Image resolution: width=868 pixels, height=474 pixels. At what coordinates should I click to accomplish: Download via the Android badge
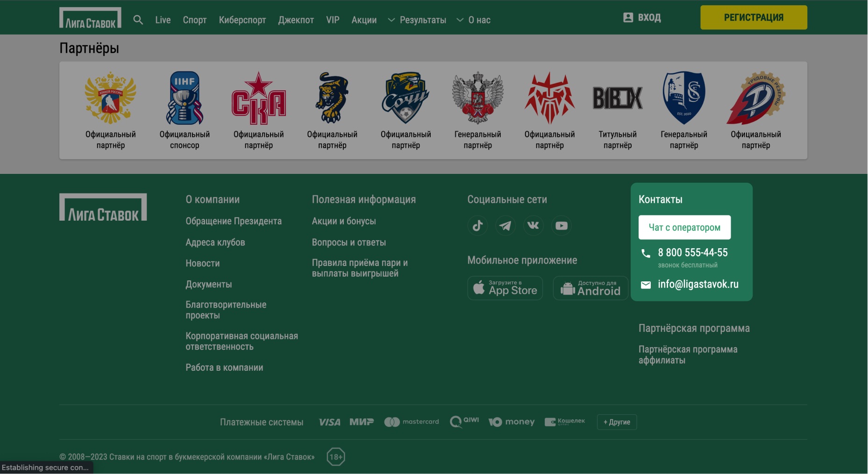point(591,288)
